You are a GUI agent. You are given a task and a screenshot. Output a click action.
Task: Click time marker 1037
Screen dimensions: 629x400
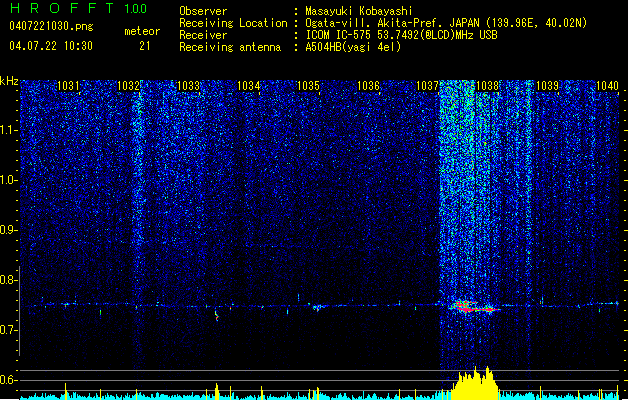click(x=428, y=86)
